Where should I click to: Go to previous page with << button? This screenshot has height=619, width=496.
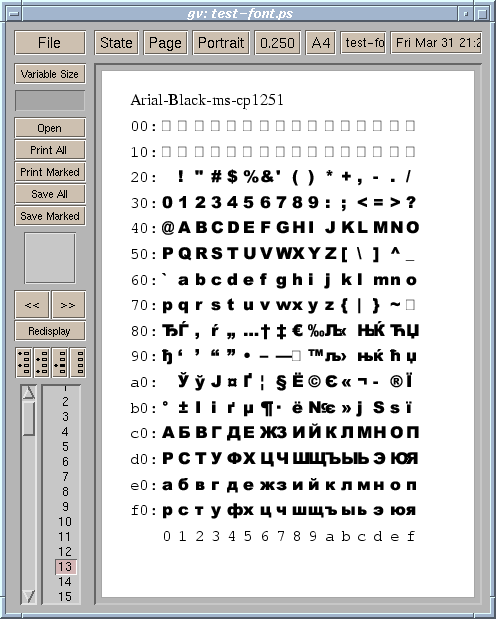[32, 305]
